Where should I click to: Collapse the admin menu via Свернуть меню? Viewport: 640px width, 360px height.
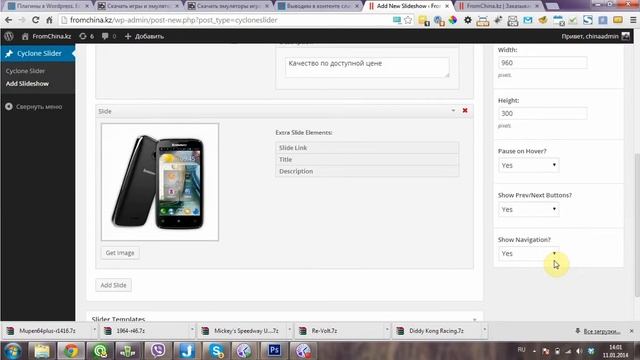coord(34,107)
